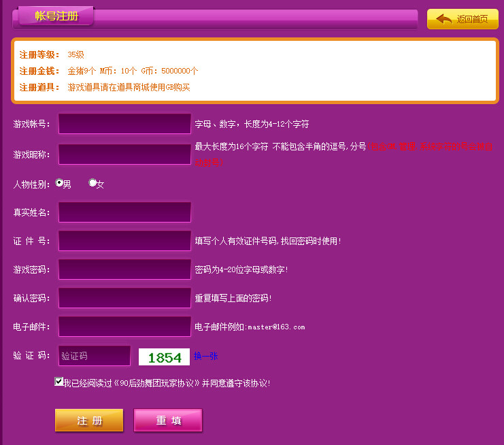Image resolution: width=504 pixels, height=445 pixels.
Task: Focus the 游戏昵称 nickname field
Action: coord(124,154)
